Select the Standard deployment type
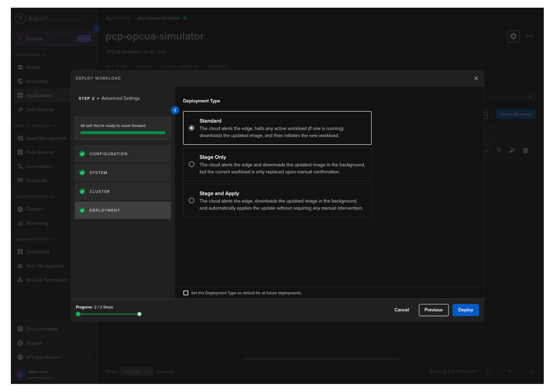This screenshot has height=392, width=555. tap(192, 128)
